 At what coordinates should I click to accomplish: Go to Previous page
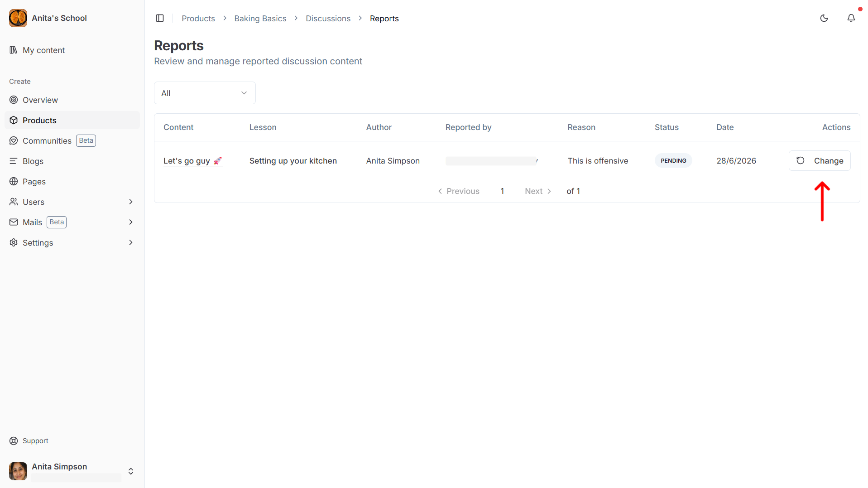pyautogui.click(x=459, y=191)
